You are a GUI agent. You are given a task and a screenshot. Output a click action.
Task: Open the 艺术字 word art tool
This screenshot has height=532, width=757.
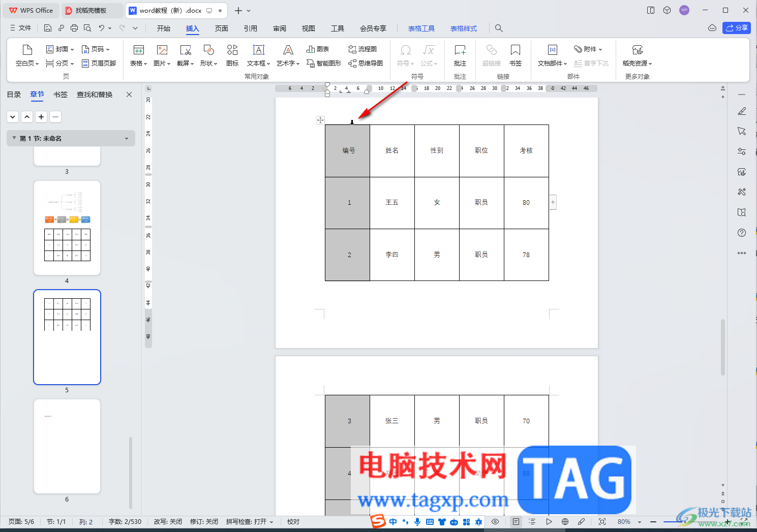click(288, 55)
